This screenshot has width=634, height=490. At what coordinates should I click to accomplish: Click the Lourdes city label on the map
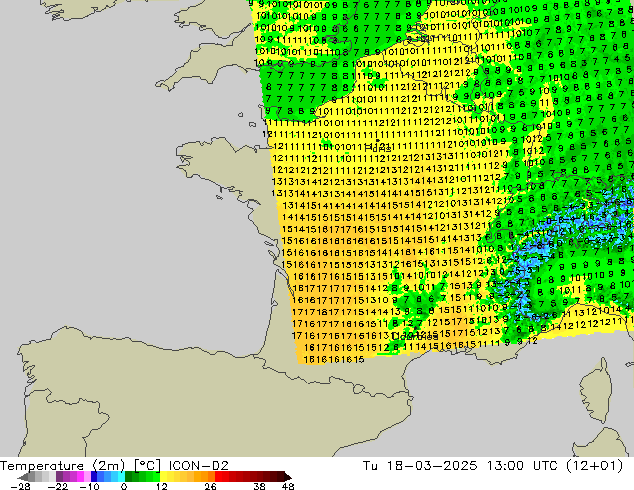click(415, 336)
